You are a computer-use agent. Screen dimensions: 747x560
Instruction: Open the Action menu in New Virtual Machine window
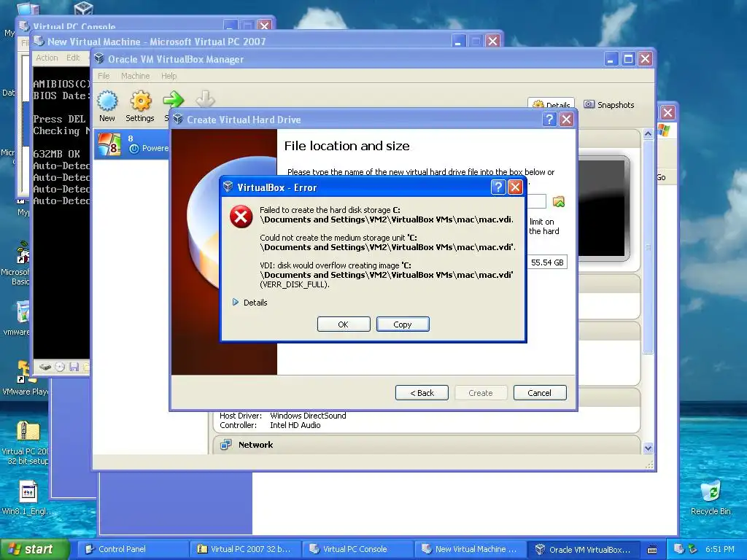[x=47, y=58]
